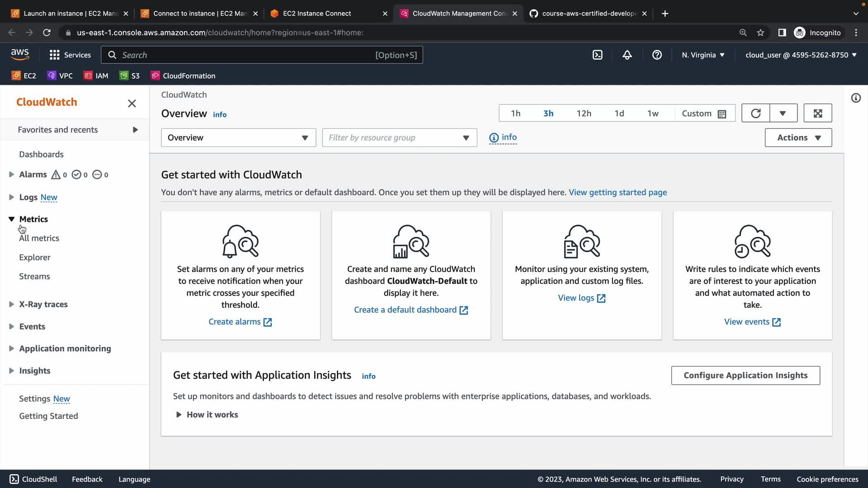Open the help question mark icon
Screen dimensions: 868x488
tap(657, 55)
